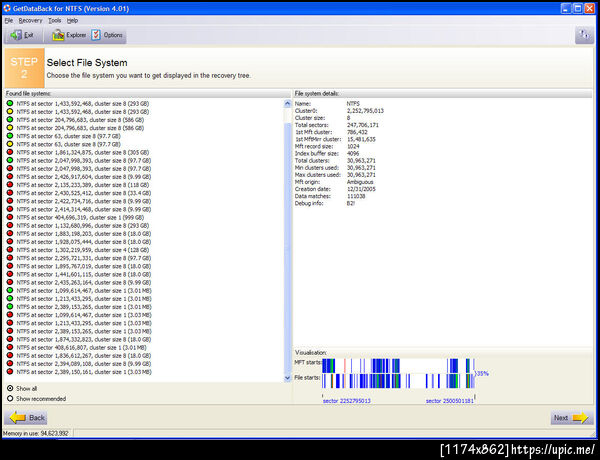Select NTFS at sector 1,836,612,267 row
Screen dimensions: 600x460
[x=83, y=355]
